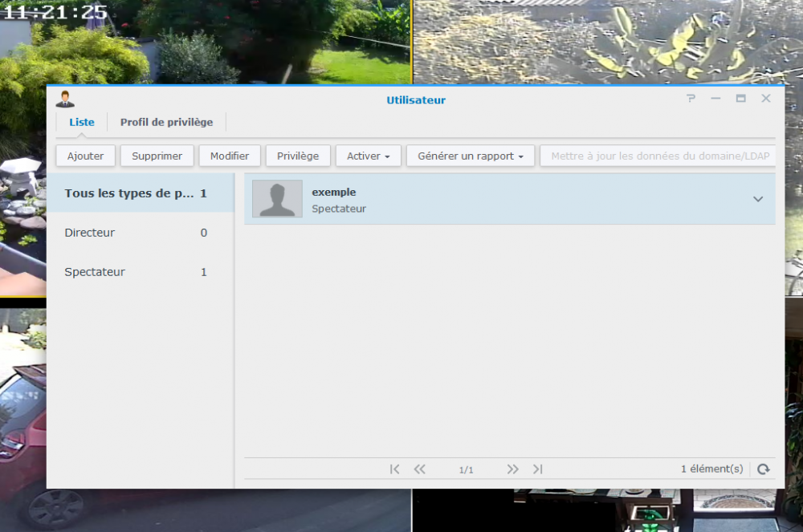
Task: Click the Modifier button
Action: (230, 156)
